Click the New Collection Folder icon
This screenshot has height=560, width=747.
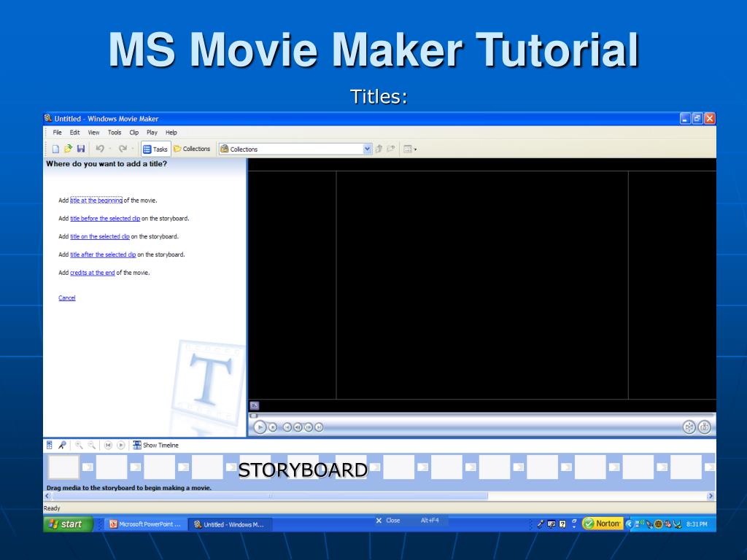coord(391,149)
